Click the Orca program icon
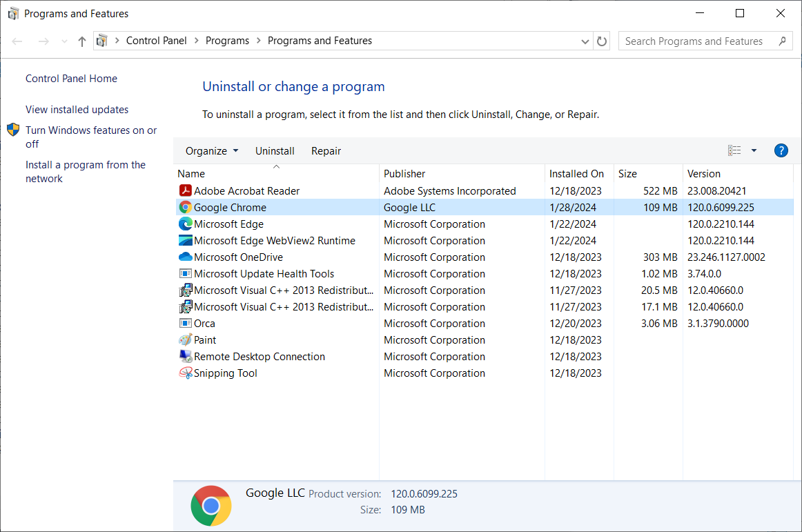This screenshot has height=532, width=802. 185,324
